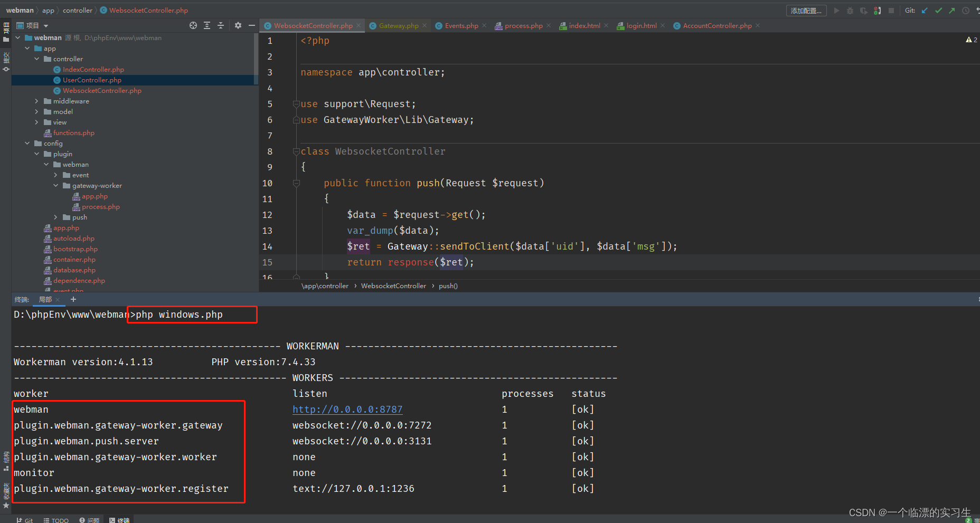The image size is (980, 523).
Task: Fold the push function block
Action: pyautogui.click(x=296, y=183)
